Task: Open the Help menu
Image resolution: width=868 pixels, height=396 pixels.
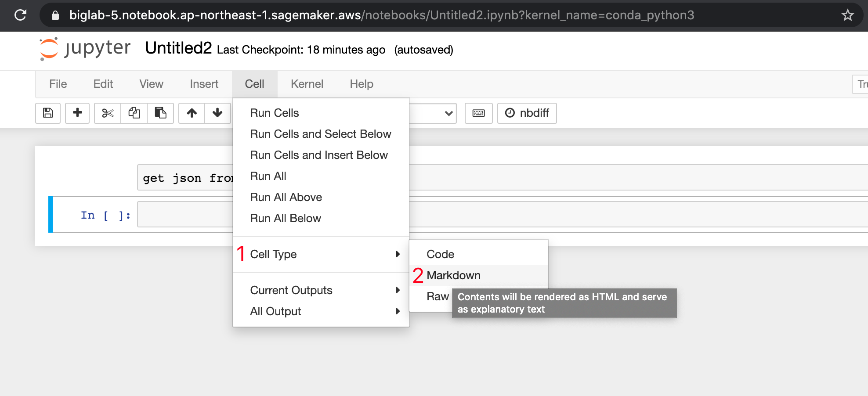Action: coord(362,84)
